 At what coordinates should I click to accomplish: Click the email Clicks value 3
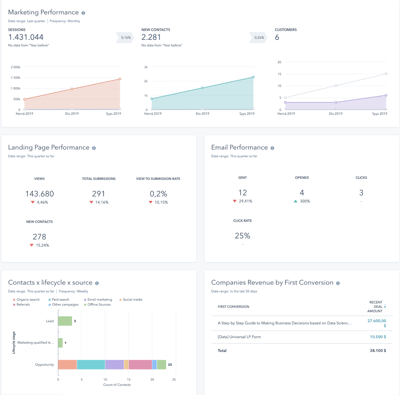pos(361,193)
